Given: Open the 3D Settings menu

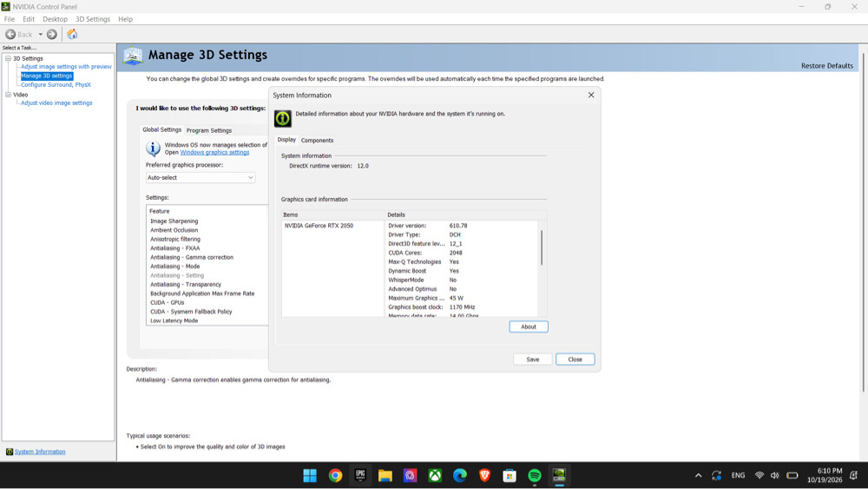Looking at the screenshot, I should coord(93,19).
